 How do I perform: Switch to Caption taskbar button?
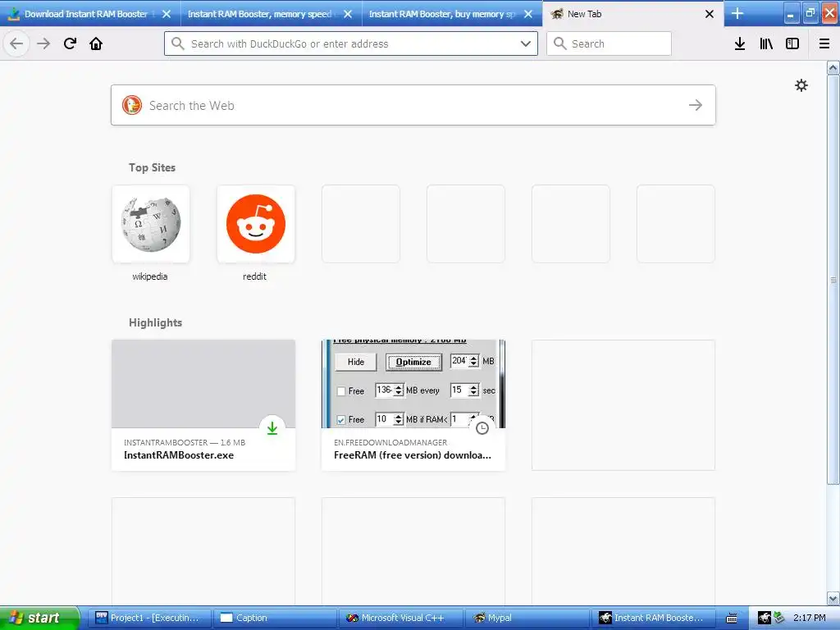(274, 618)
